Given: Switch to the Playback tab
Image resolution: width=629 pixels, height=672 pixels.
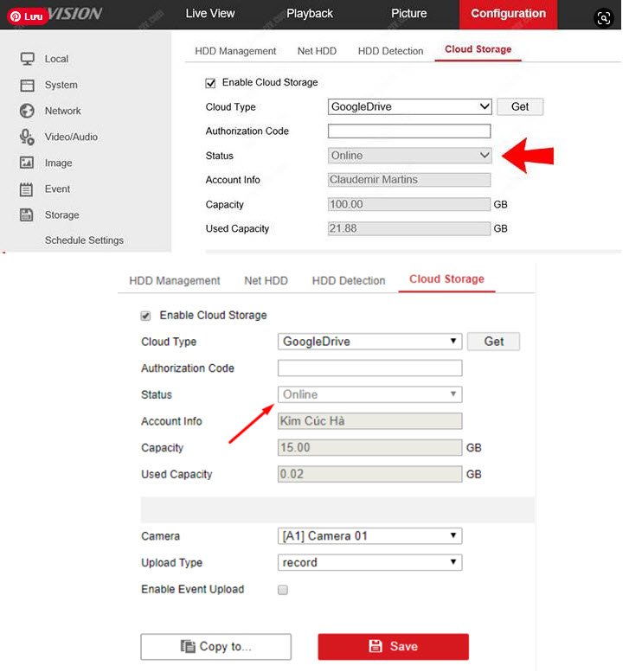Looking at the screenshot, I should click(310, 14).
